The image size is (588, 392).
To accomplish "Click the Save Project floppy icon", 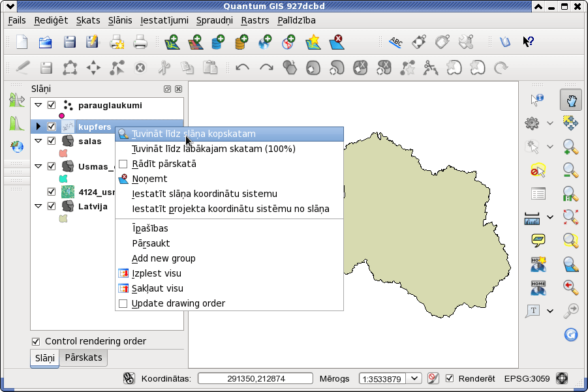I will [x=69, y=42].
